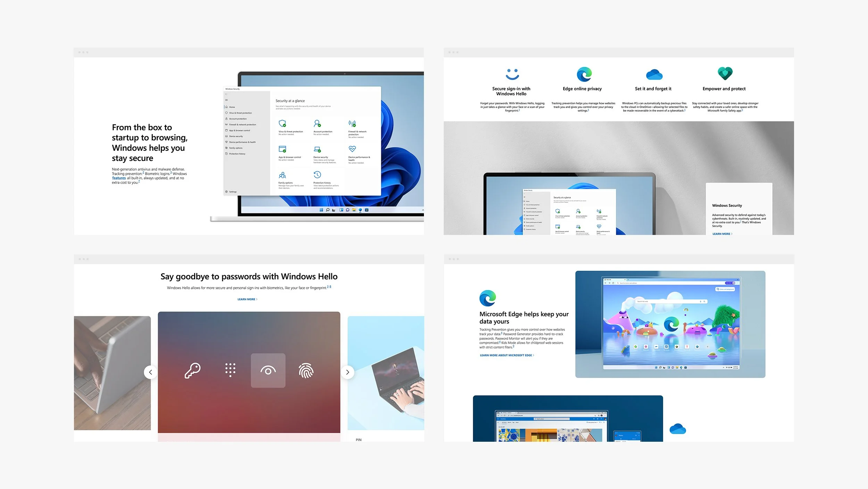Select Device security in Windows Security sidebar
Viewport: 868px width, 489px height.
coord(236,136)
